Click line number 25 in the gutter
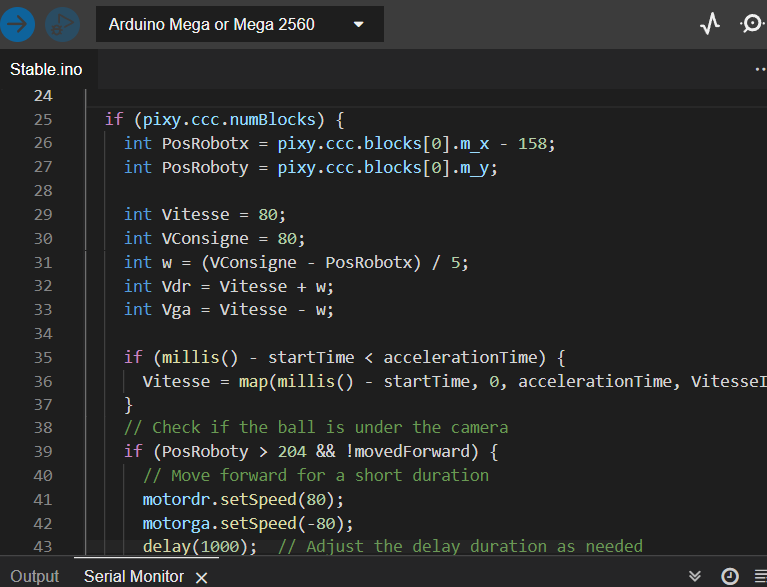The width and height of the screenshot is (767, 587). coord(42,120)
